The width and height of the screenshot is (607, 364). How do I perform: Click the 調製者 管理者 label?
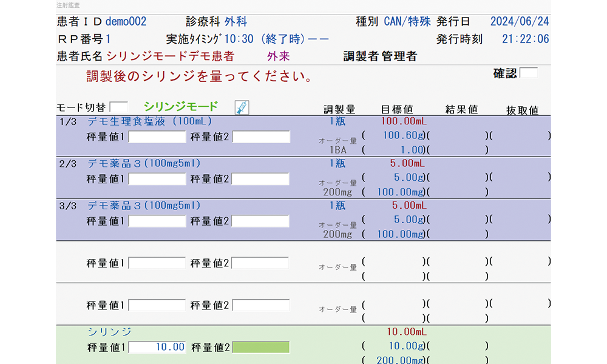click(380, 56)
